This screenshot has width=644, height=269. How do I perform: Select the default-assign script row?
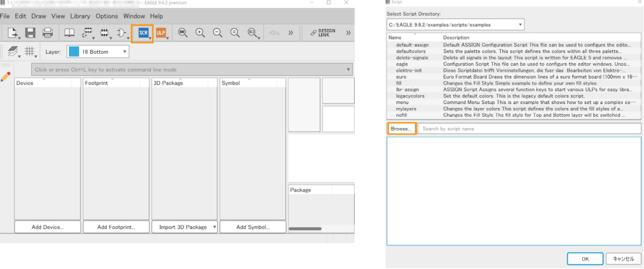point(514,45)
